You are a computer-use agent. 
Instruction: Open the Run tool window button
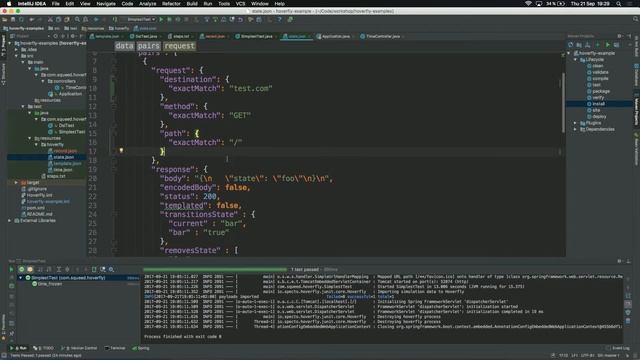click(x=18, y=348)
